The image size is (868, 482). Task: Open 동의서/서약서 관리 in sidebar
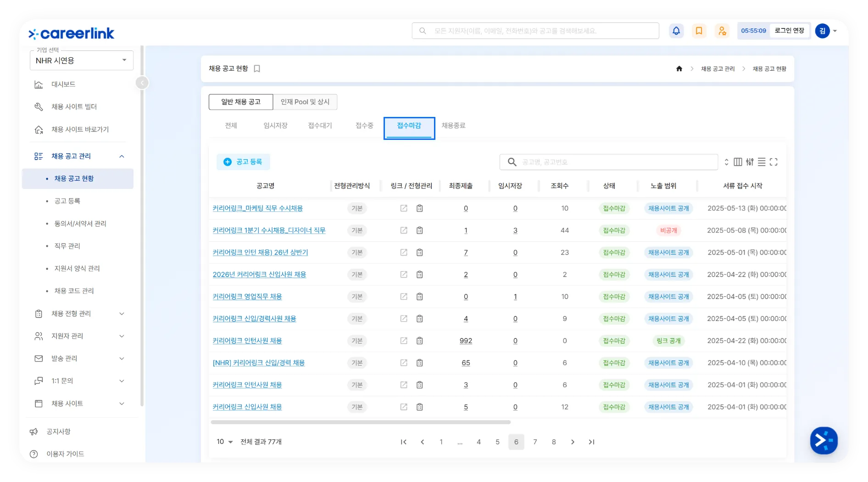coord(80,223)
